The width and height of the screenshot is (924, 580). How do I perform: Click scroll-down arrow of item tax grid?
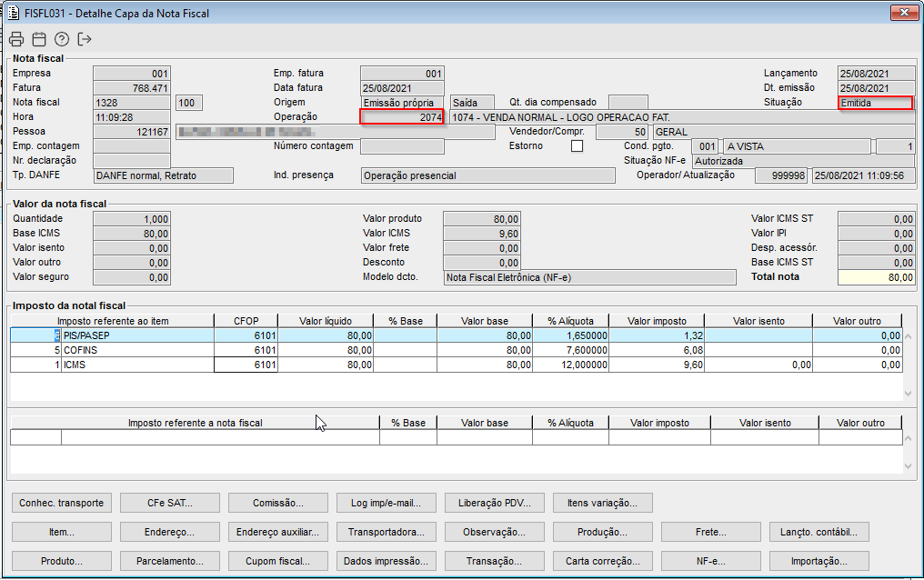[908, 393]
